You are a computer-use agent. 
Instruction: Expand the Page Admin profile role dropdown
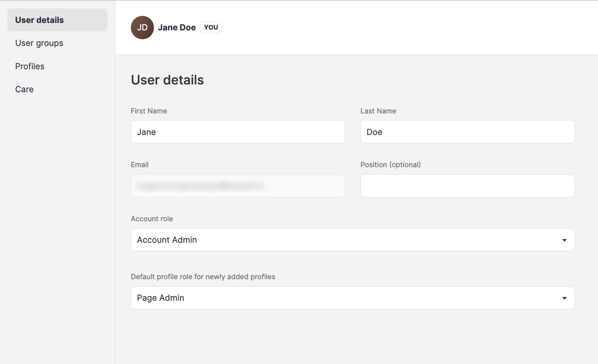click(352, 298)
